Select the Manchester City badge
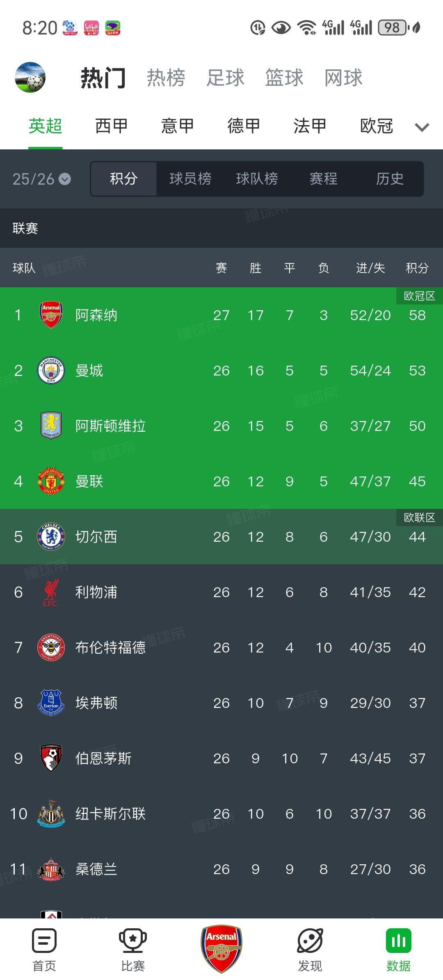Image resolution: width=443 pixels, height=980 pixels. [x=51, y=371]
